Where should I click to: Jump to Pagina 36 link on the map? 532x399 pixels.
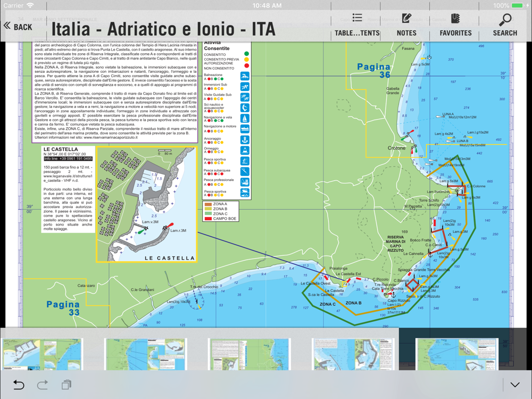coord(374,71)
